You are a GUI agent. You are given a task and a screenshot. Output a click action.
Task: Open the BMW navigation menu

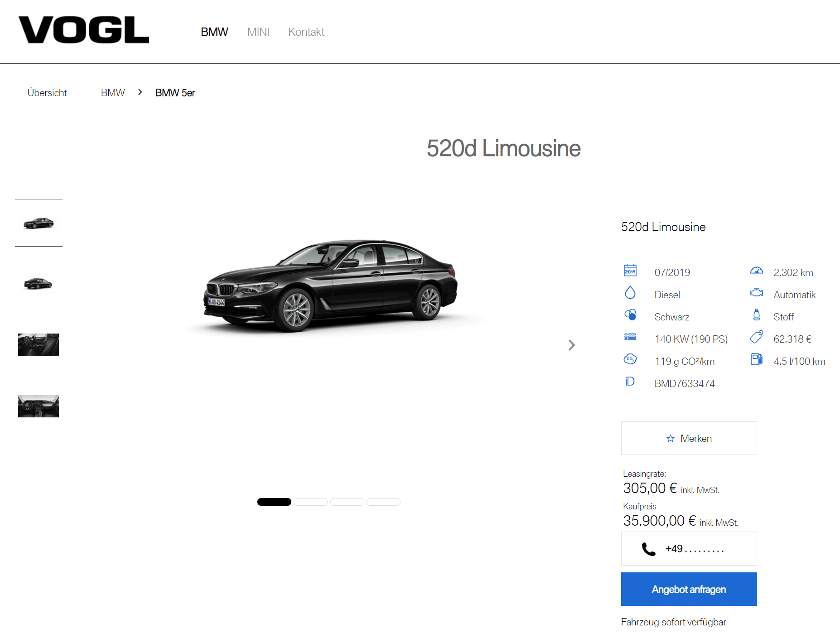[x=214, y=32]
